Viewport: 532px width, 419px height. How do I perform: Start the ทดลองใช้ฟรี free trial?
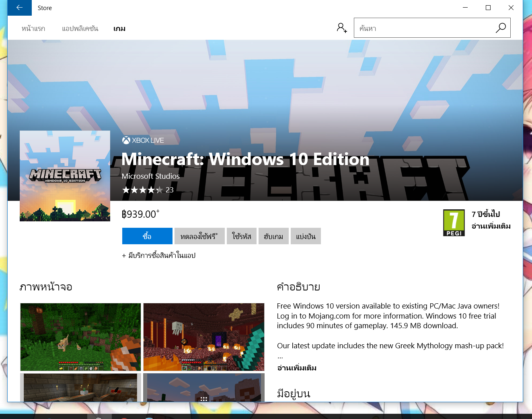[x=199, y=236]
